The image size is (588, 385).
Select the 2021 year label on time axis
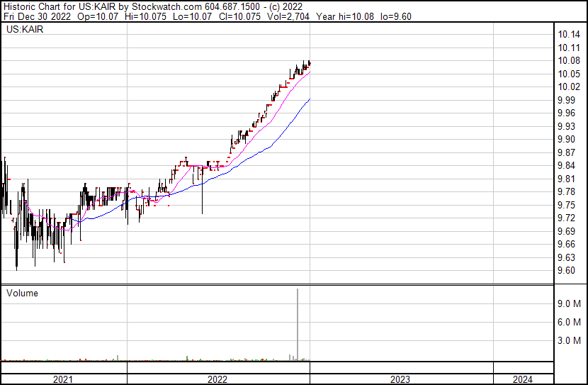click(64, 379)
